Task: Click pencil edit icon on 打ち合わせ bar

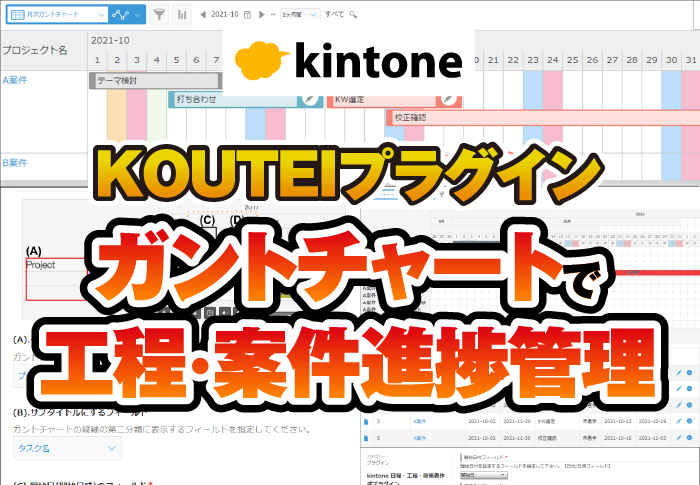Action: pos(309,99)
